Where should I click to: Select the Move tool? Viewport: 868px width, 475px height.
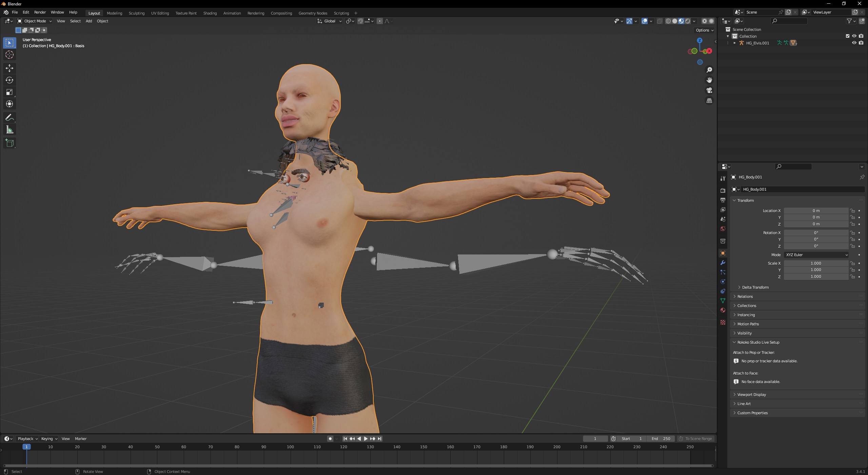click(9, 68)
